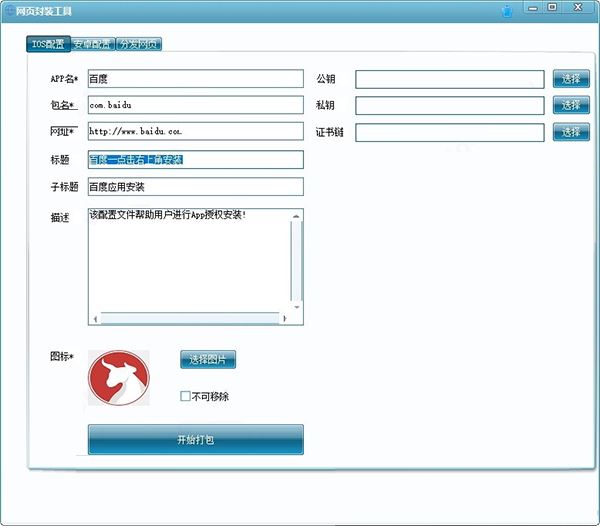This screenshot has height=526, width=600.
Task: Click the 私钥 path input field
Action: 450,106
